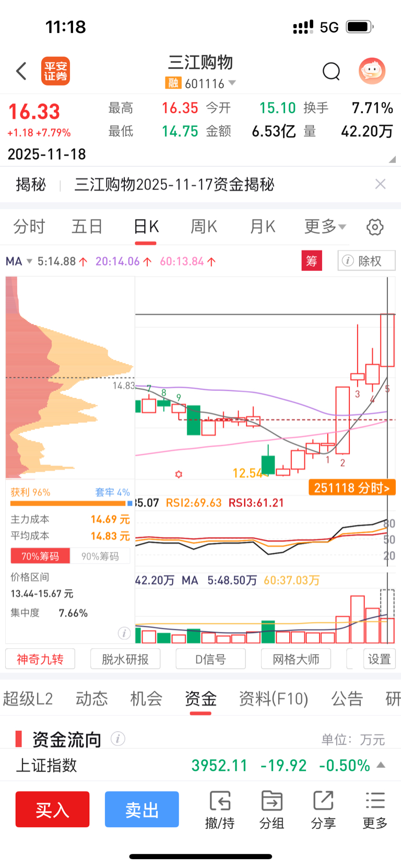
Task: Tap the back arrow icon
Action: (x=21, y=71)
